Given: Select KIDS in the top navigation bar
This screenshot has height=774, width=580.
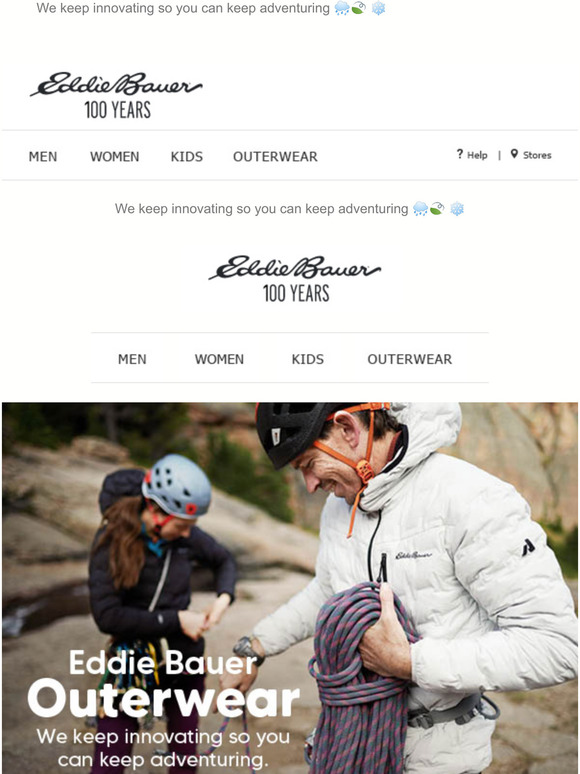Looking at the screenshot, I should 187,156.
